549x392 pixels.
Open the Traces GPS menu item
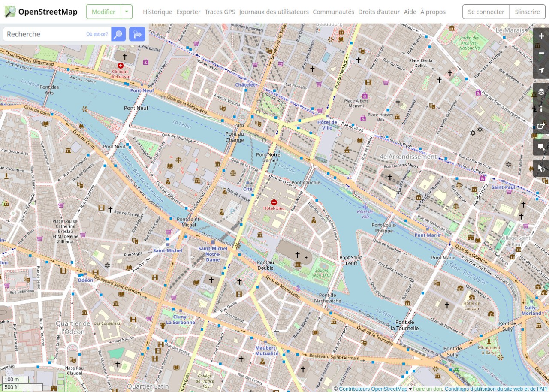(220, 12)
